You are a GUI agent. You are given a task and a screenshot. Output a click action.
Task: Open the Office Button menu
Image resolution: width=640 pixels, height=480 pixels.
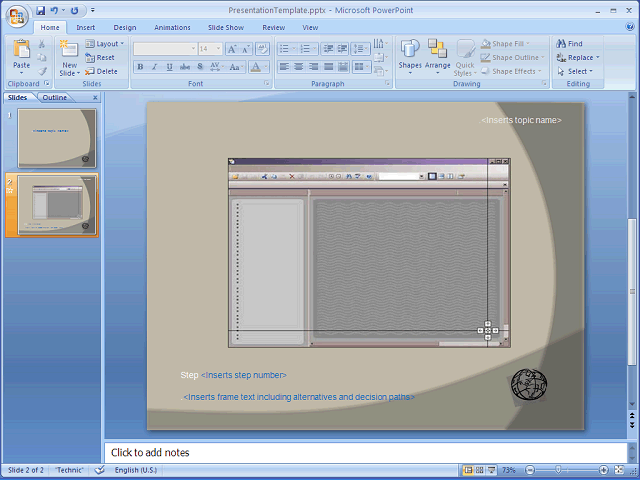click(17, 17)
